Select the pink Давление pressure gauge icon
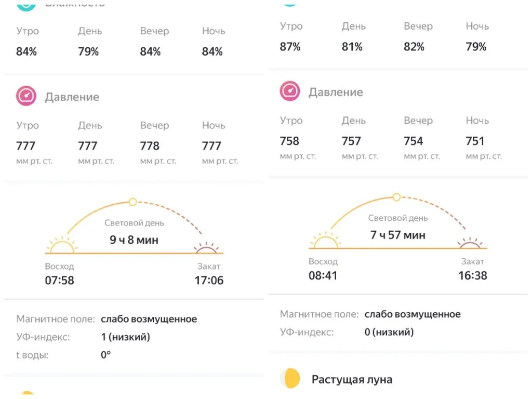 click(x=26, y=97)
